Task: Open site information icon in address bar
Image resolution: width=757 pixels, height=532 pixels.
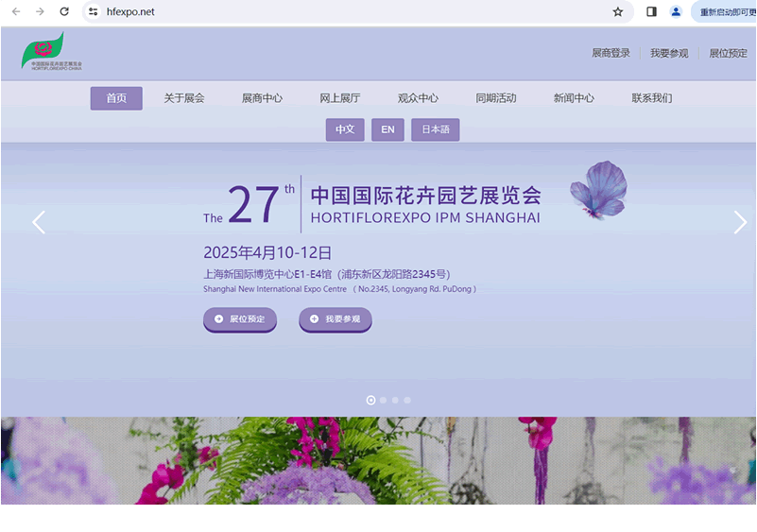Action: click(94, 11)
